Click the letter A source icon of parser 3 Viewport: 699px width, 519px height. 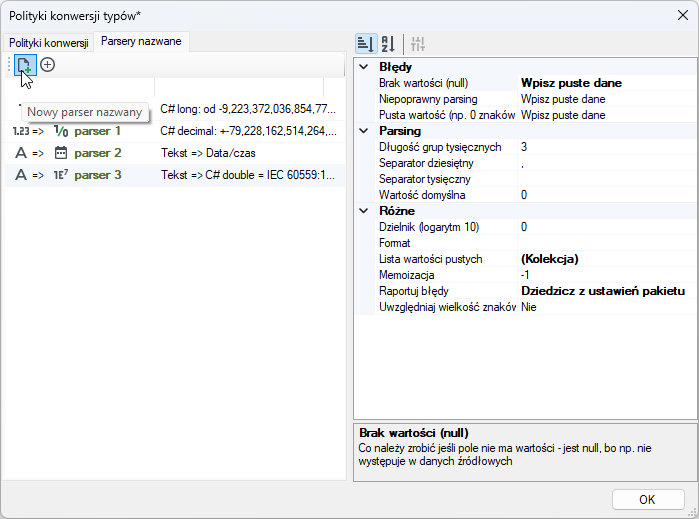pos(21,175)
